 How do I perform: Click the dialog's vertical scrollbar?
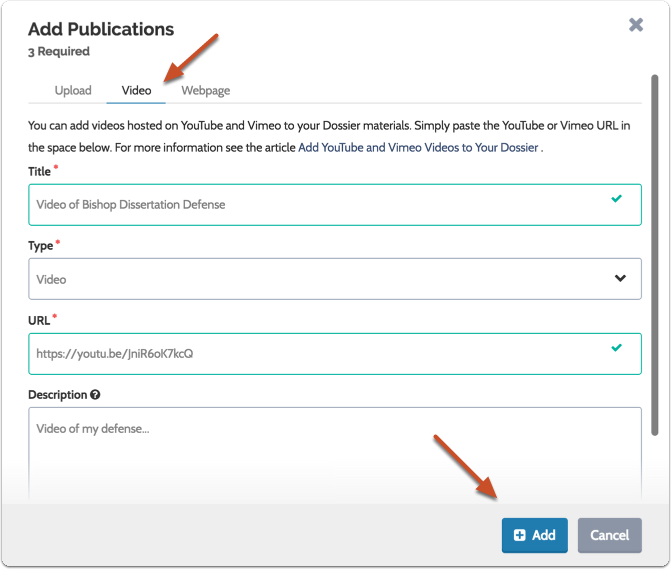(654, 255)
